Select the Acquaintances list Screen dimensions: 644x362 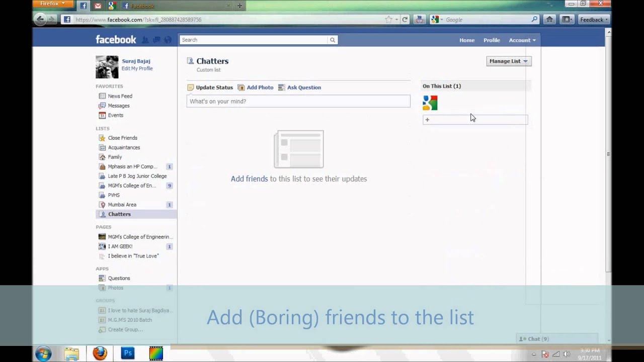[124, 147]
